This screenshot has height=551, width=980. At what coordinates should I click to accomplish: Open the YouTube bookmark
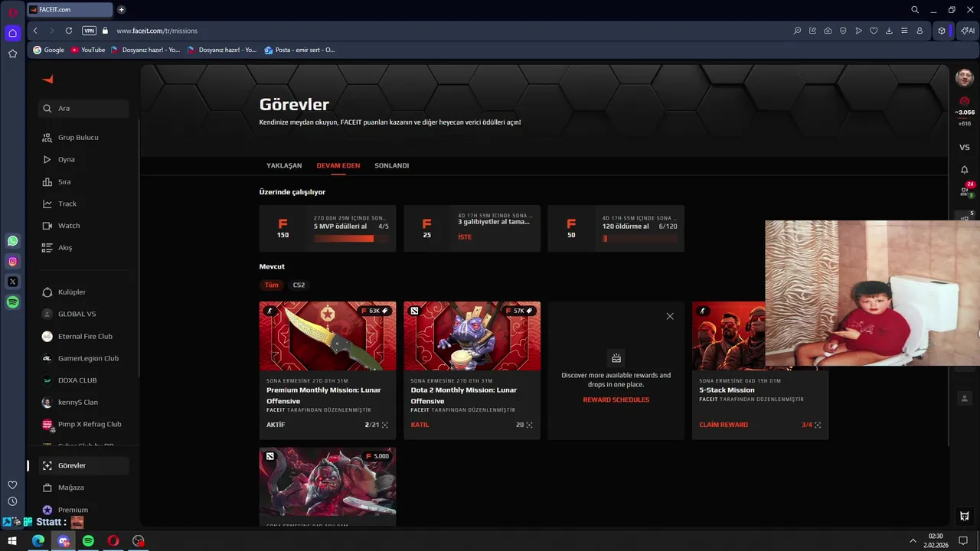point(87,50)
